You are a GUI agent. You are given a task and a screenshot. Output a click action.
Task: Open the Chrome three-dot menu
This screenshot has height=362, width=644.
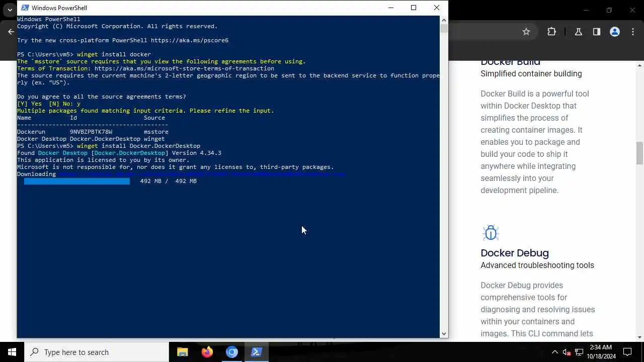click(x=632, y=32)
